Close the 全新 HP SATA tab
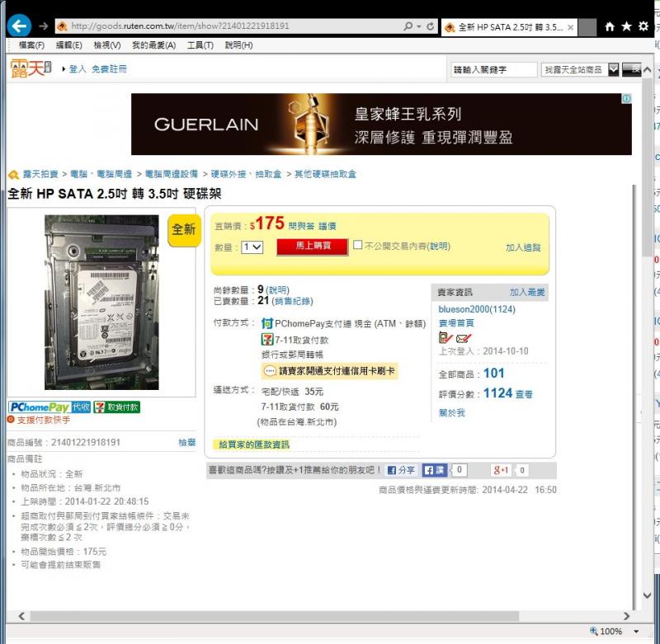This screenshot has height=644, width=660. 570,27
